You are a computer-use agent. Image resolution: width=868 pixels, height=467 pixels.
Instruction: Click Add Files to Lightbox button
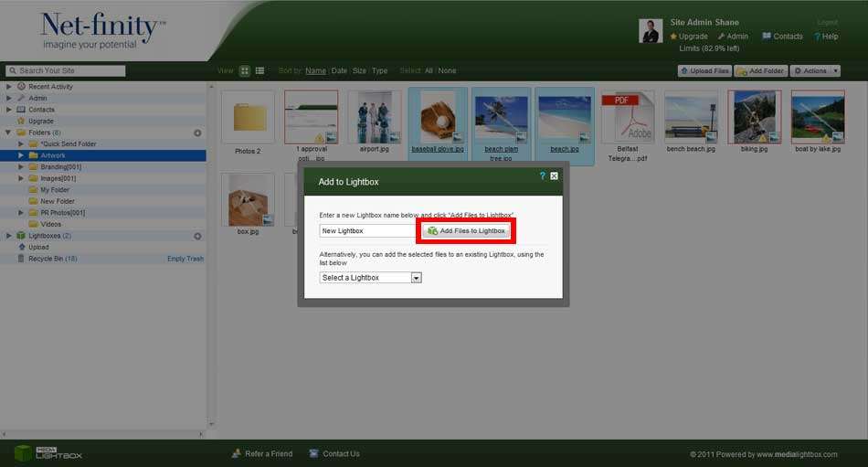467,230
